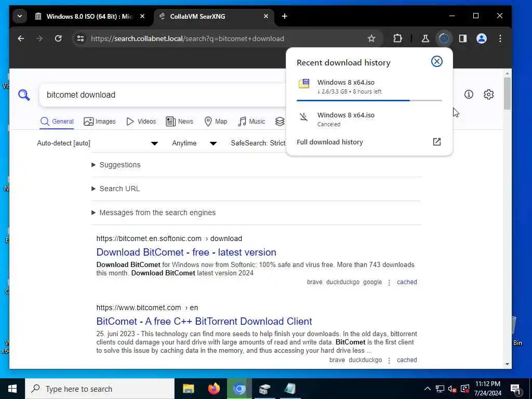Toggle the side panel icon

[x=463, y=38]
